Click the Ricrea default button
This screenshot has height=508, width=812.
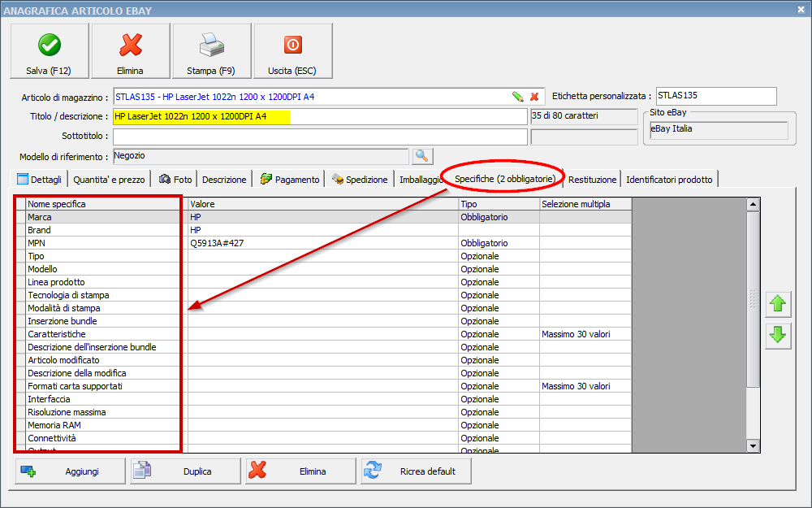pos(417,471)
